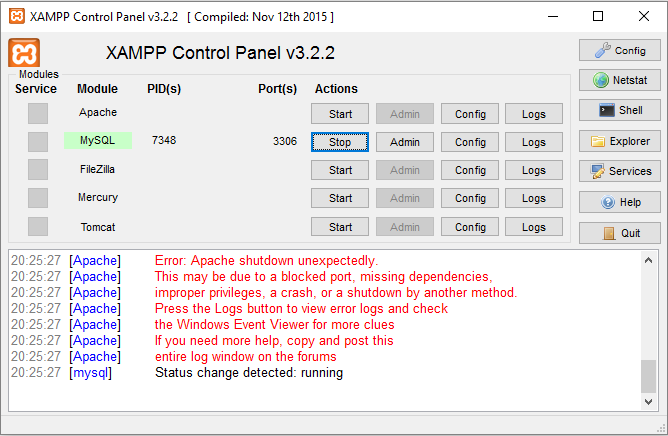Image resolution: width=668 pixels, height=436 pixels.
Task: Stop the MySQL module
Action: (340, 142)
